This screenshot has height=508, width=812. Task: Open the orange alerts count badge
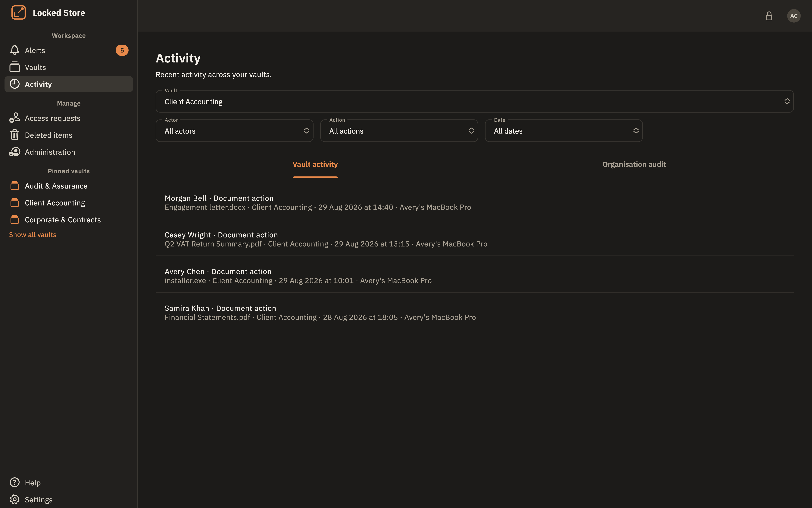[x=122, y=50]
